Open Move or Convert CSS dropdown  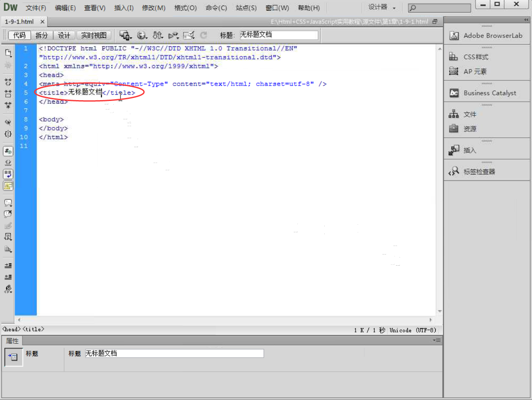point(8,249)
